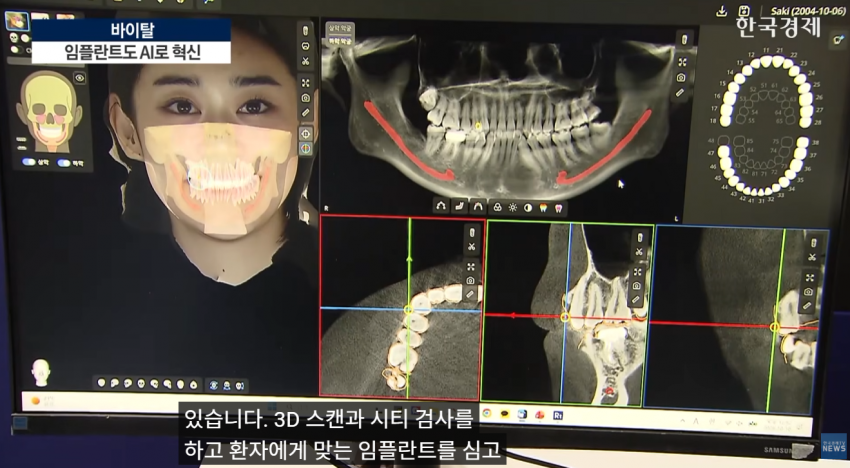Click the 3D head orientation model icon
This screenshot has height=468, width=850.
coord(41,372)
